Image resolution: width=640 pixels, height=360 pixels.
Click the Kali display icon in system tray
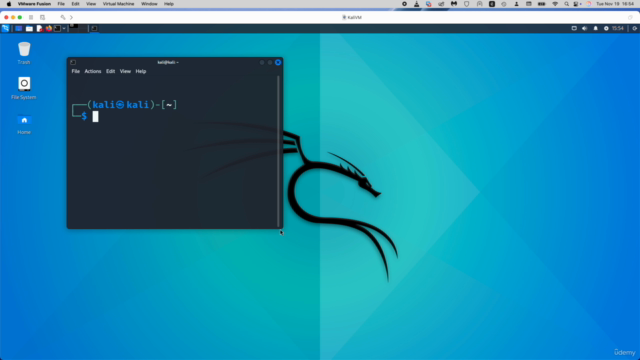tap(574, 28)
